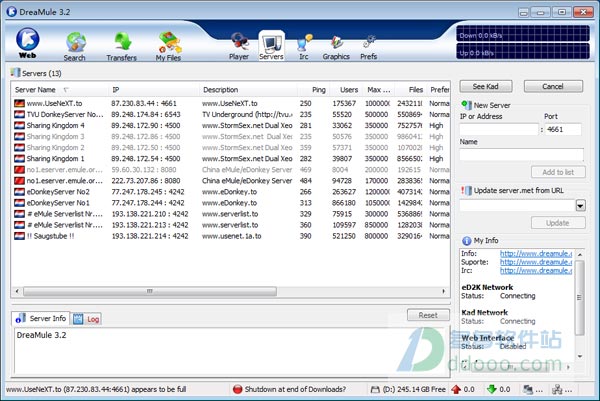Image resolution: width=600 pixels, height=401 pixels.
Task: Sort by Ping column header
Action: click(x=313, y=90)
